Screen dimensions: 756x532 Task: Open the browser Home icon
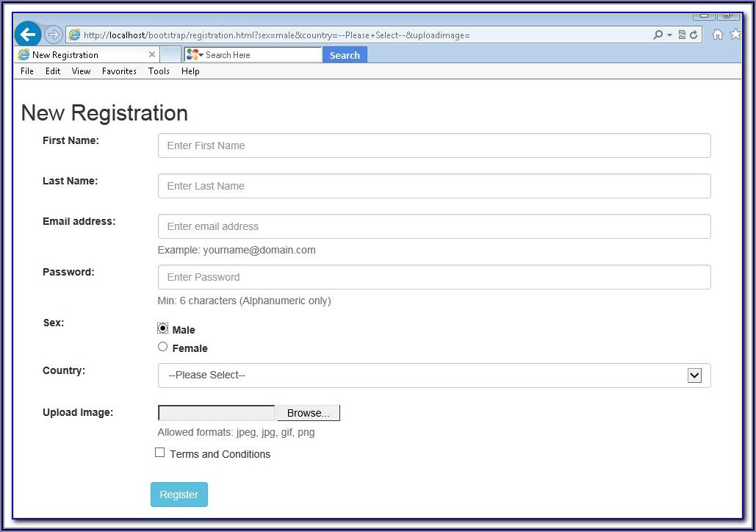pos(718,35)
